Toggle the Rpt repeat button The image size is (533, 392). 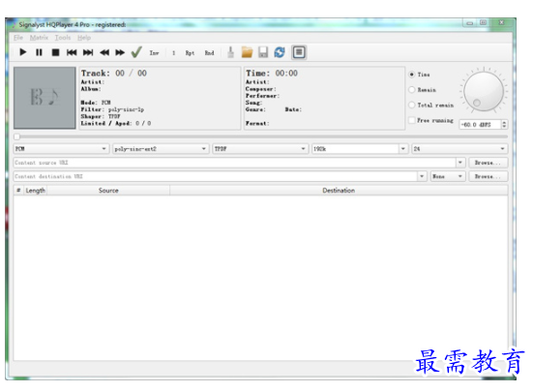(x=190, y=52)
